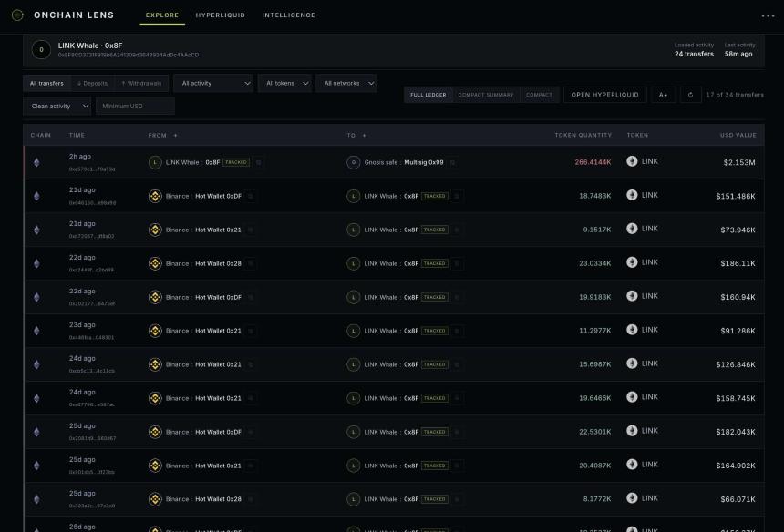Click the $164.902K USD value
This screenshot has height=532, width=784.
pos(736,465)
